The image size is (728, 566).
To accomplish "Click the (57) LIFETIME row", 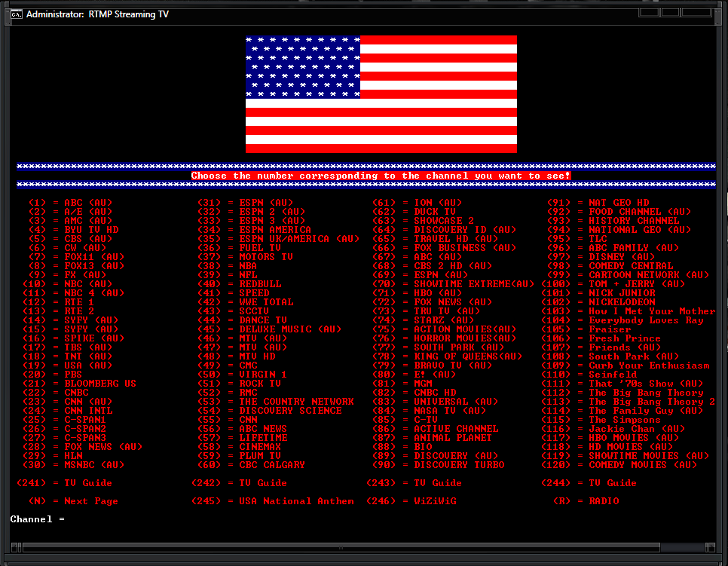I will pyautogui.click(x=243, y=438).
